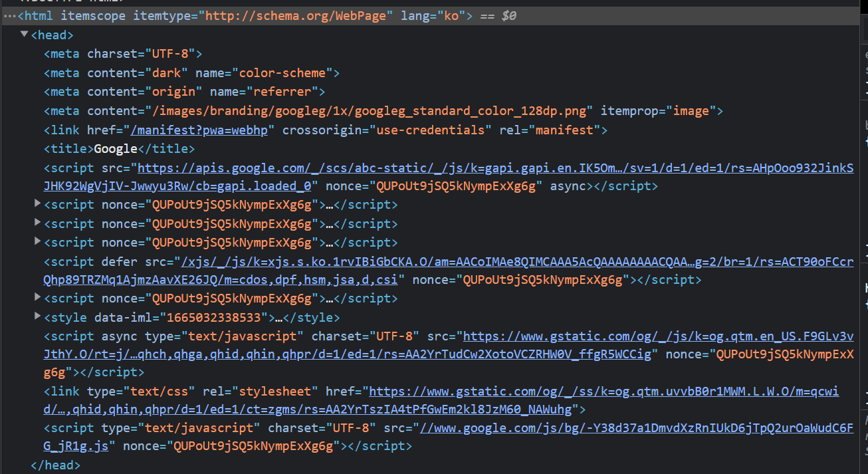Click the rel "manifest" value
The height and width of the screenshot is (474, 868).
[x=565, y=130]
